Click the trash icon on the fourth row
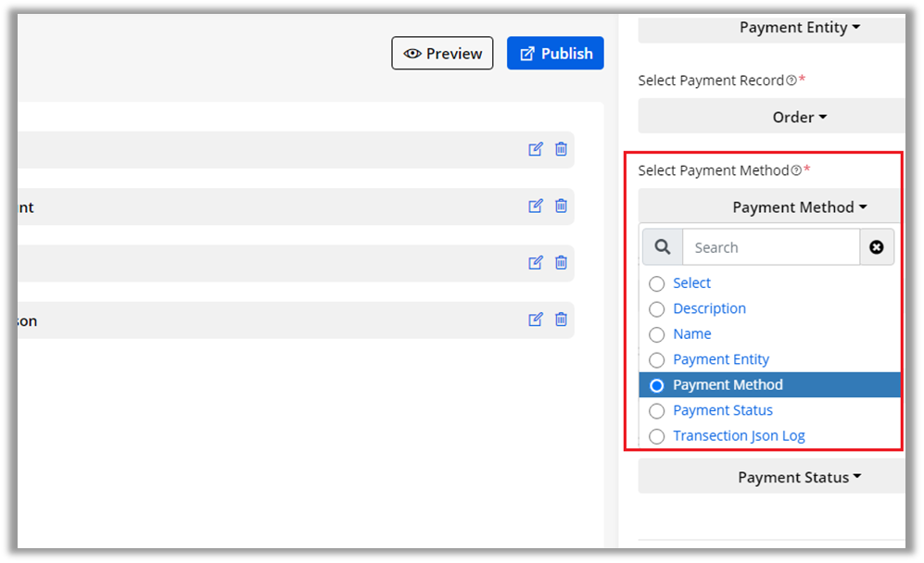 [561, 319]
